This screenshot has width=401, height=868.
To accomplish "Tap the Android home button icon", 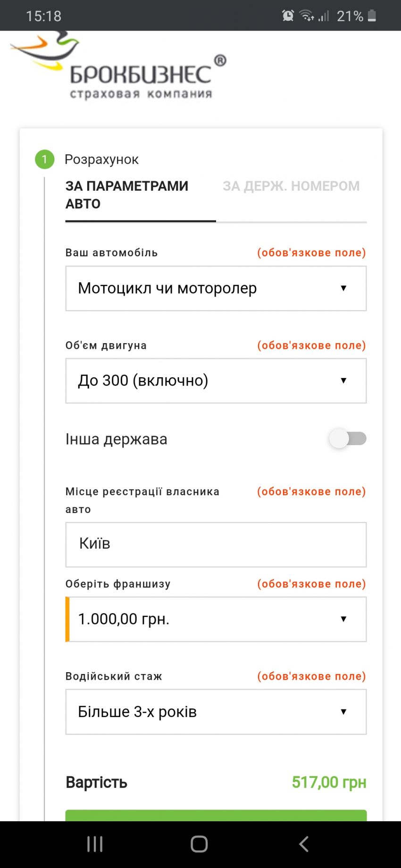I will click(199, 844).
